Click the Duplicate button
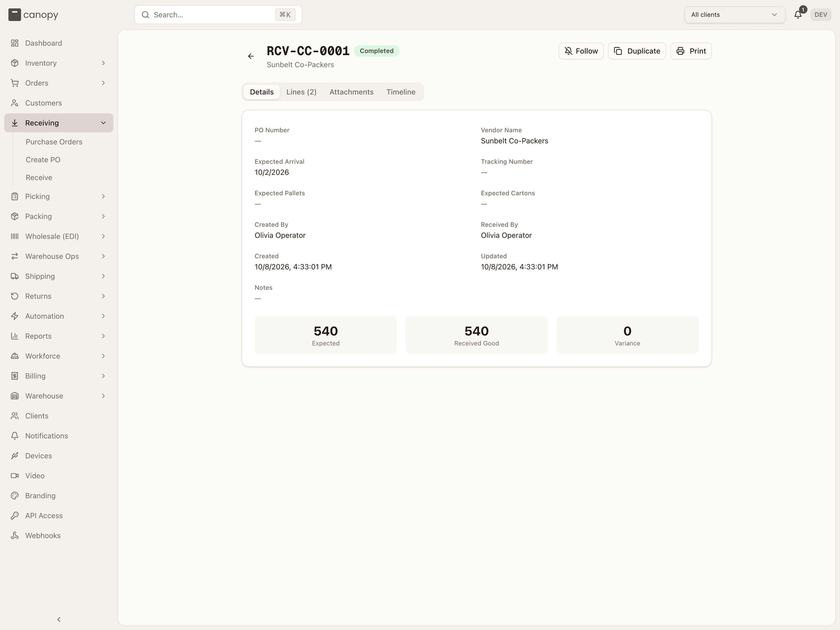Screen dimensions: 840x630 coord(637,51)
